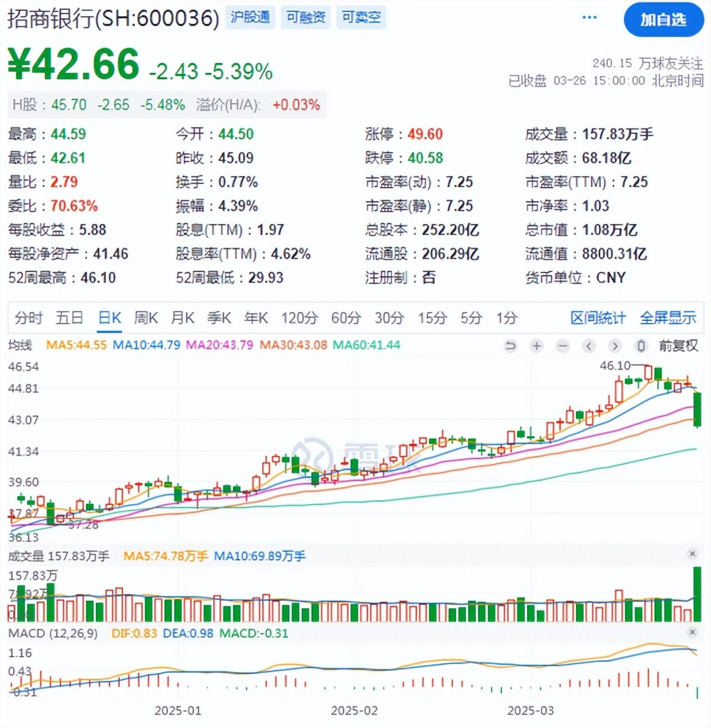This screenshot has width=711, height=728.
Task: Show the 60分 minute chart
Action: (x=346, y=318)
